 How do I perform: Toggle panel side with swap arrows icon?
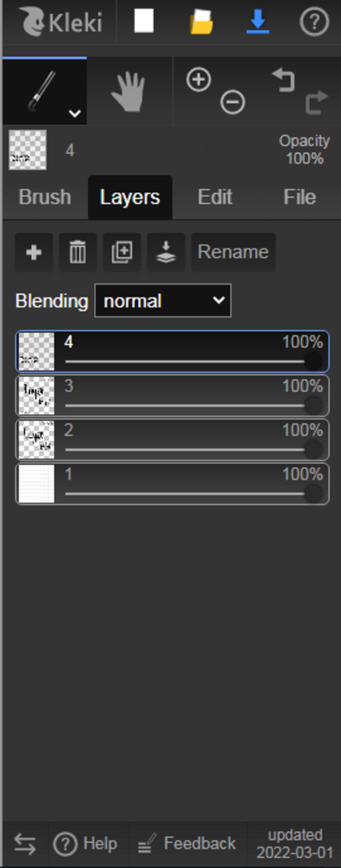click(x=25, y=844)
